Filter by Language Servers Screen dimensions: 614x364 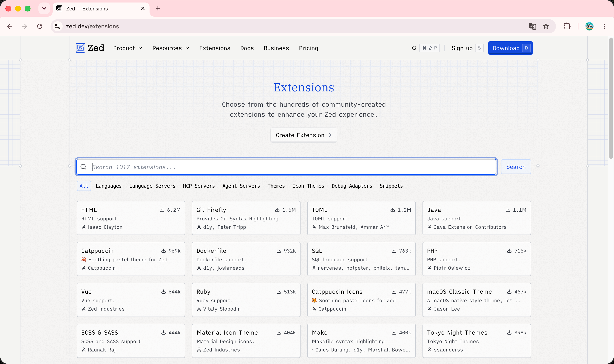(152, 186)
